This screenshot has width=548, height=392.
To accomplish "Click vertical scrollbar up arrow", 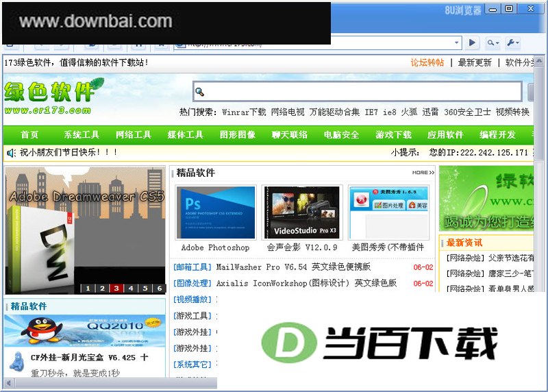I will pos(539,61).
